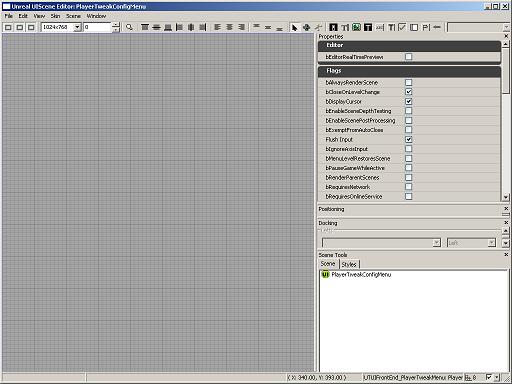
Task: Open the Docking target widget dropdown
Action: click(x=437, y=243)
